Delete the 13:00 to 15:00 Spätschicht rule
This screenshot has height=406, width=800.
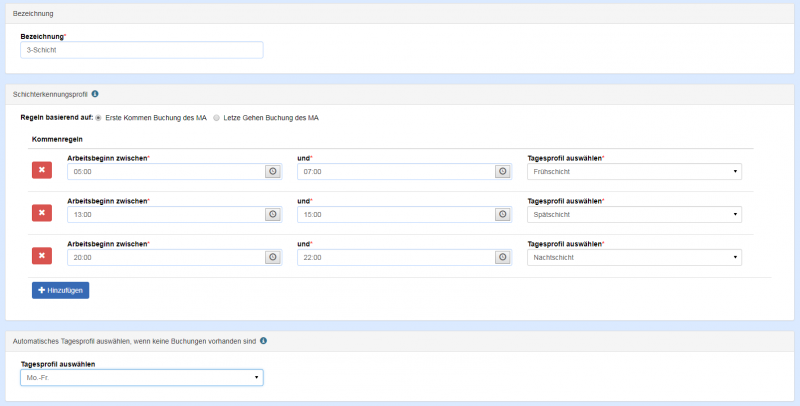[42, 213]
